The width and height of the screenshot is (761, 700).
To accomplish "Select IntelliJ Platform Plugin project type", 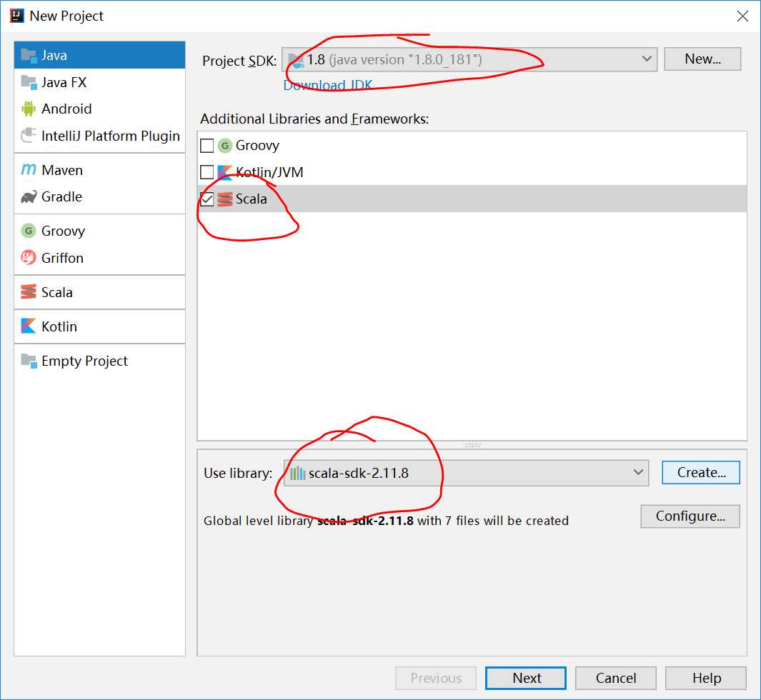I will [x=99, y=136].
